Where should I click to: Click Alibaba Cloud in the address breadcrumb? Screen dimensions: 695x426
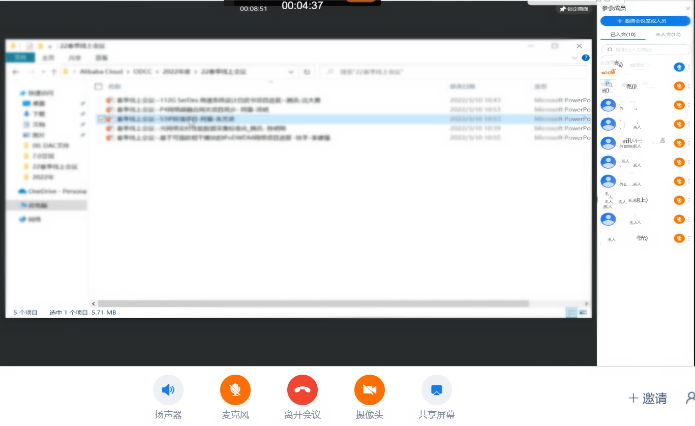pyautogui.click(x=101, y=72)
